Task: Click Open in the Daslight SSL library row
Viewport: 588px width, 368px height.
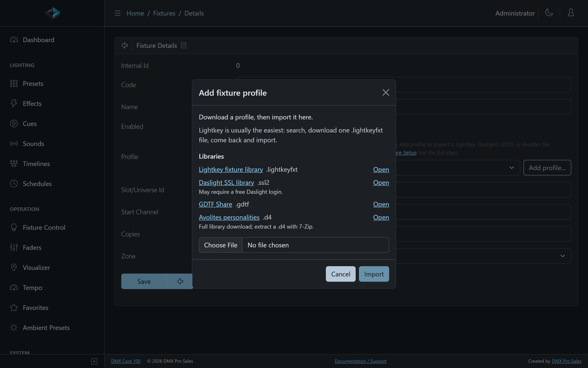Action: 381,183
